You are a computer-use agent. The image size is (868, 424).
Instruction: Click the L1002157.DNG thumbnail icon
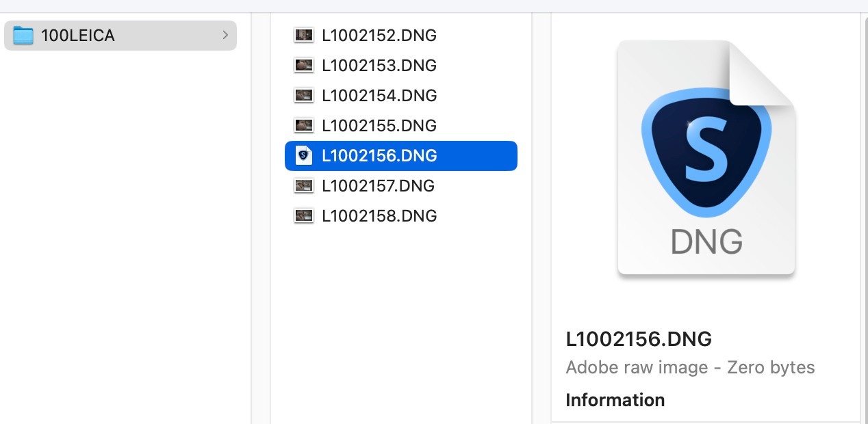click(303, 185)
